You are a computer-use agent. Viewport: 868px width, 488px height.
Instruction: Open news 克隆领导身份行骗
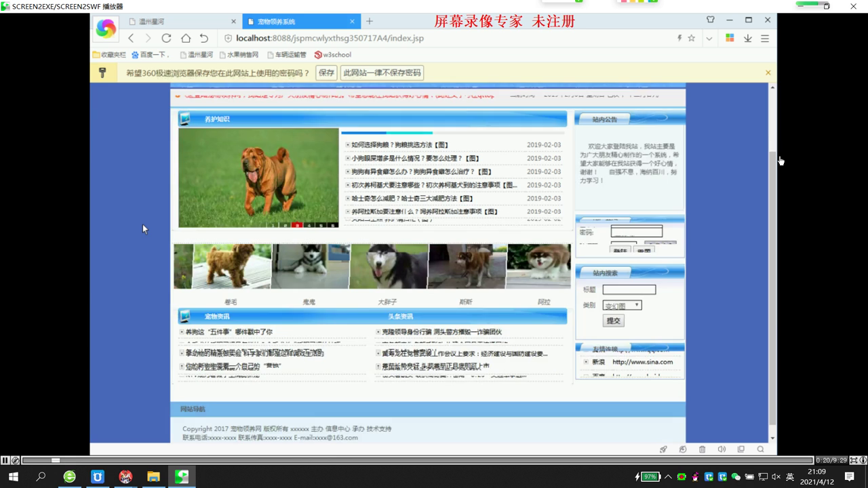[x=441, y=332]
